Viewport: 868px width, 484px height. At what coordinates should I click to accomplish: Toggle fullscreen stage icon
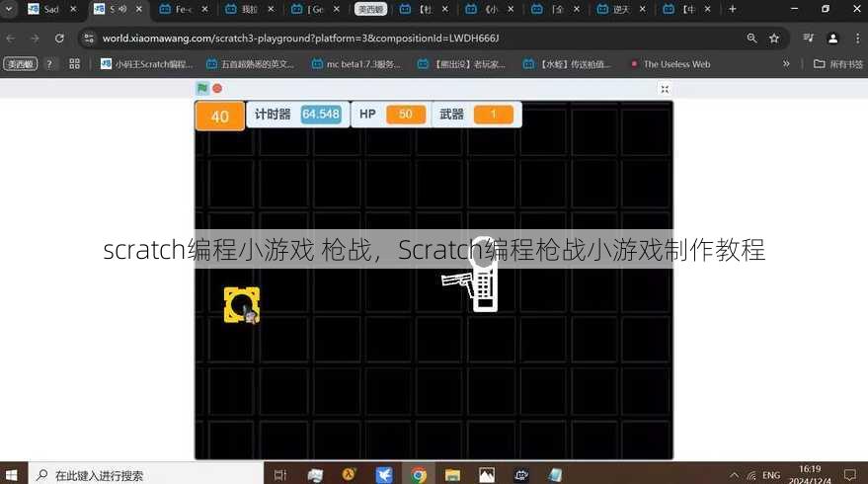665,89
